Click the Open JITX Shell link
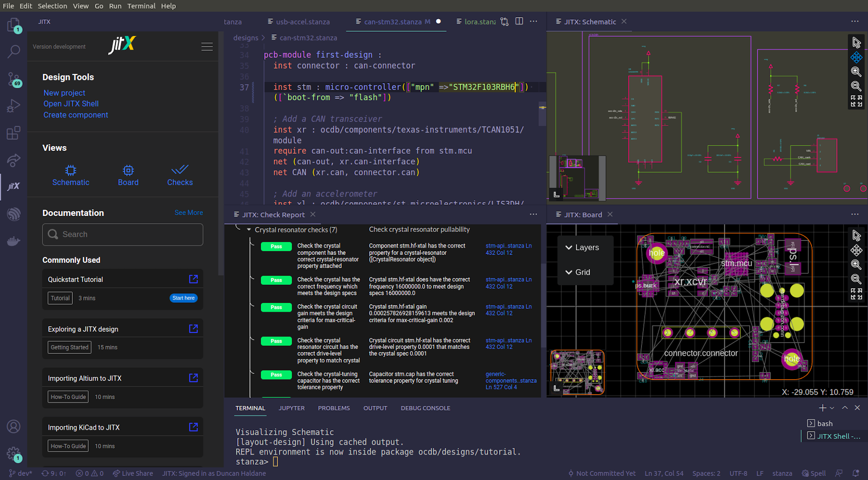This screenshot has width=868, height=480. point(71,104)
